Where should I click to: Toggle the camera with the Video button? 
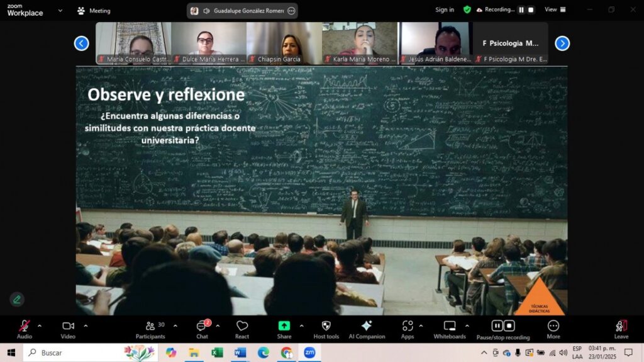68,330
